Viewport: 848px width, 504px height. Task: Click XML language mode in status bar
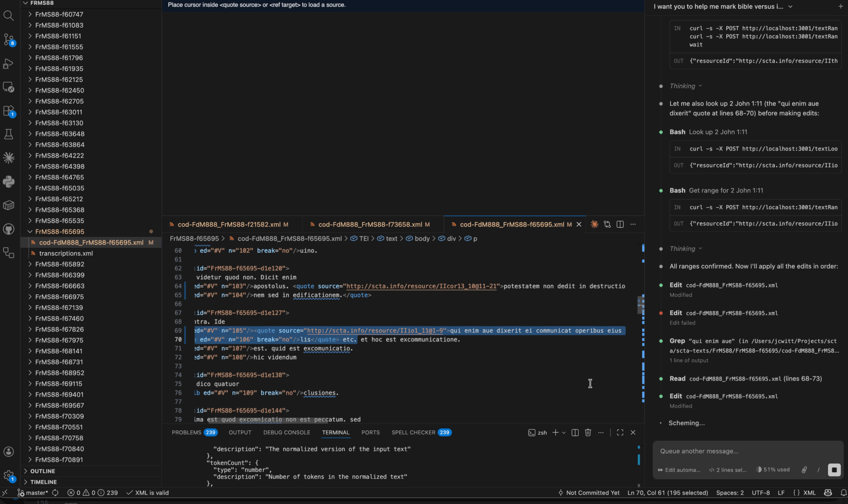point(809,493)
